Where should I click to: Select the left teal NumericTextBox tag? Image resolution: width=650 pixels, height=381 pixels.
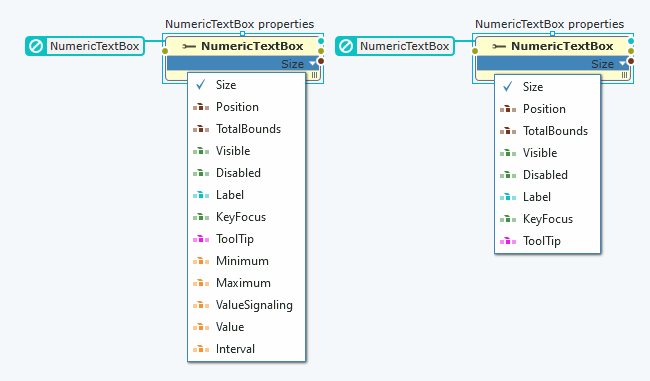tap(85, 46)
